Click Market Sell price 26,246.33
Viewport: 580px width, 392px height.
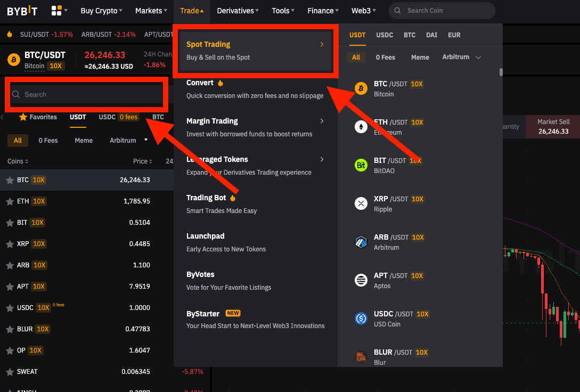[x=553, y=131]
